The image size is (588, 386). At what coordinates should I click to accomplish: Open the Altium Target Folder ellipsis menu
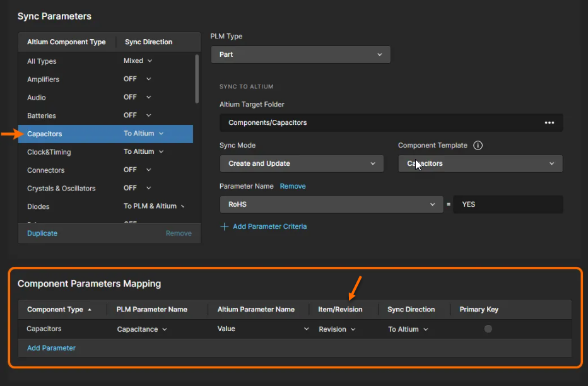point(549,123)
